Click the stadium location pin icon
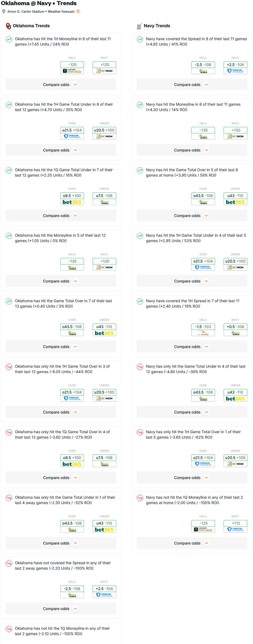The height and width of the screenshot is (644, 253). pos(4,11)
